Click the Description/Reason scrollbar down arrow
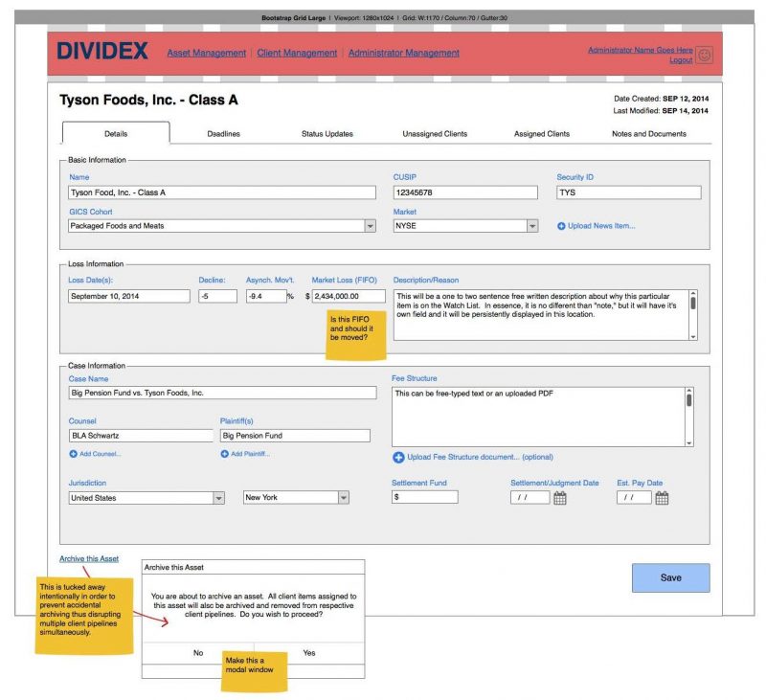 click(x=692, y=337)
